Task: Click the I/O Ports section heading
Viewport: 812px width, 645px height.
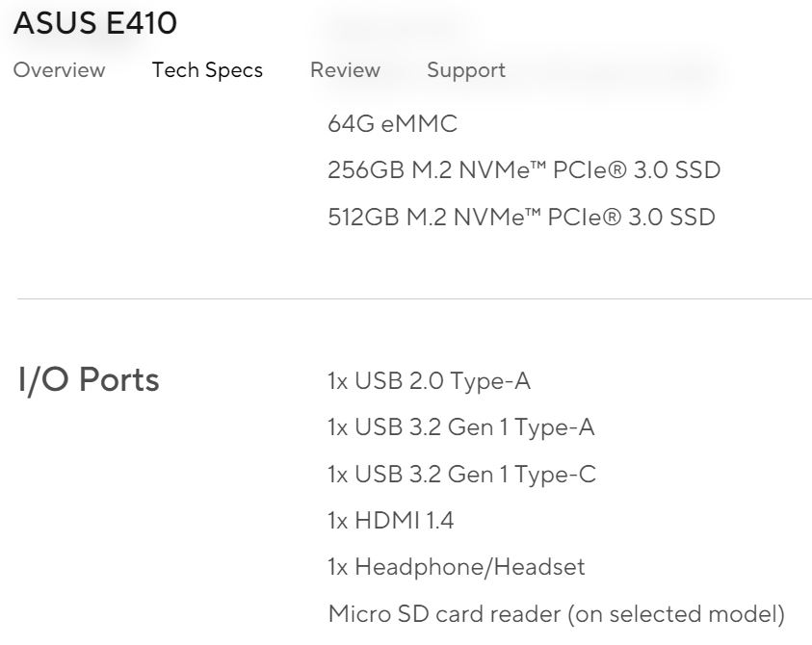Action: pos(89,380)
